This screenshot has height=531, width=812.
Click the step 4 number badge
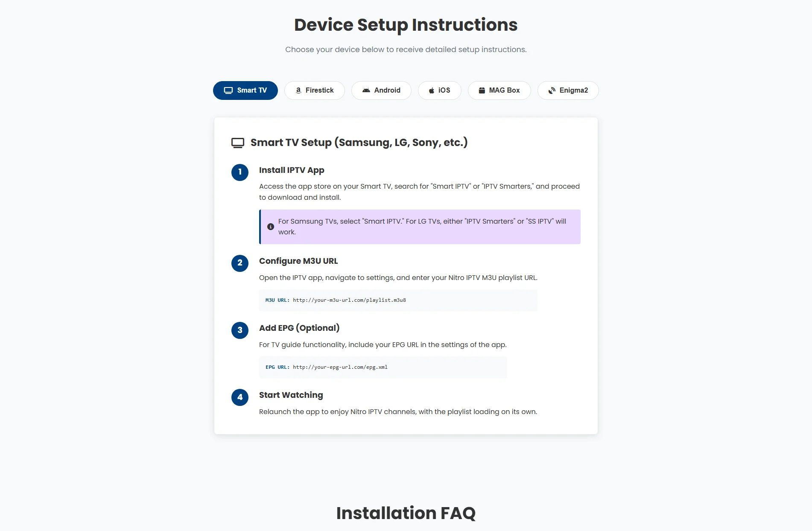click(x=240, y=397)
